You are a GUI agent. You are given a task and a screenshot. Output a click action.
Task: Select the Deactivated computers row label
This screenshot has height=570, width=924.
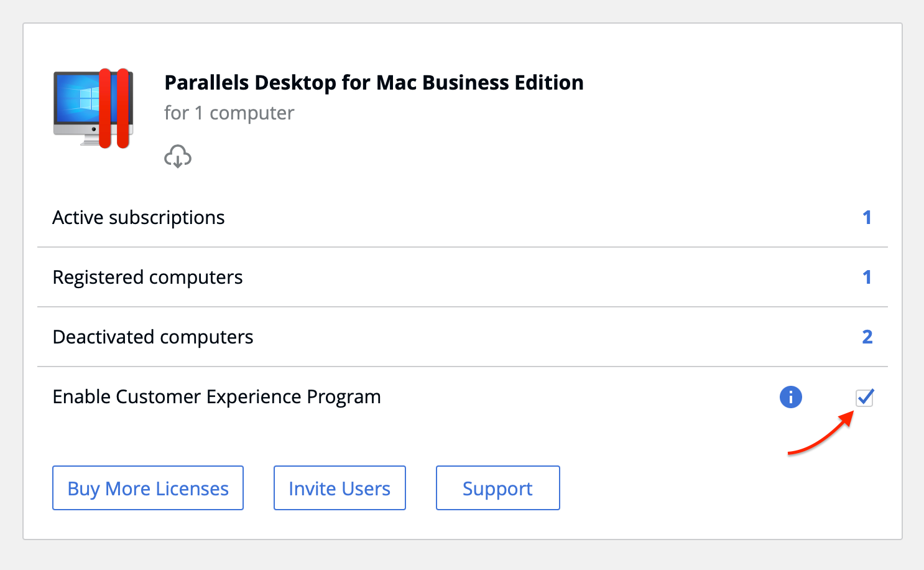153,337
